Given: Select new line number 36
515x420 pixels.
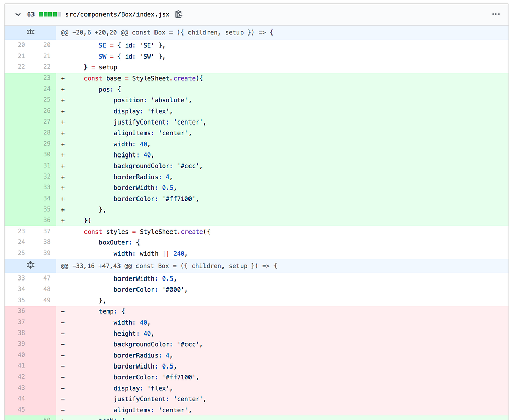Looking at the screenshot, I should 47,220.
